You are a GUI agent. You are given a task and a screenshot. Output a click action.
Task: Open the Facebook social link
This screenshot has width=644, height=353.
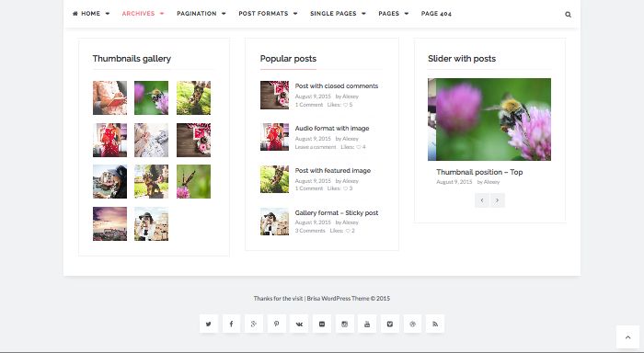pos(231,324)
